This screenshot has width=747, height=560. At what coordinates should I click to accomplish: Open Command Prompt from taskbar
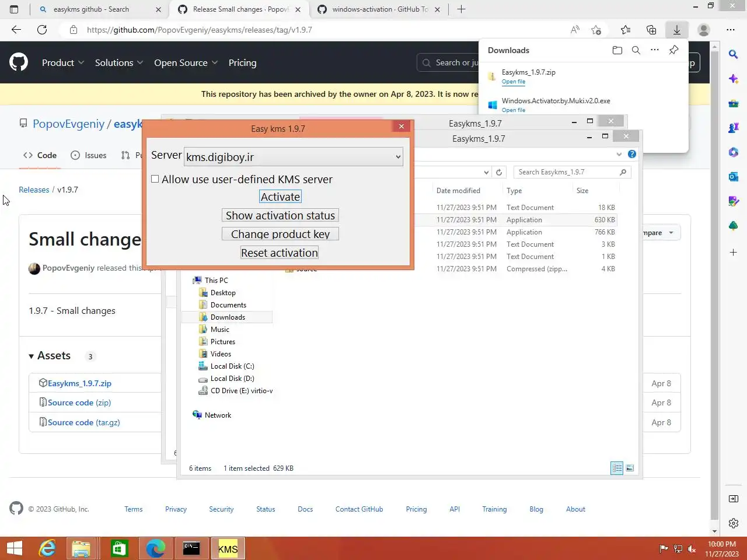(191, 548)
